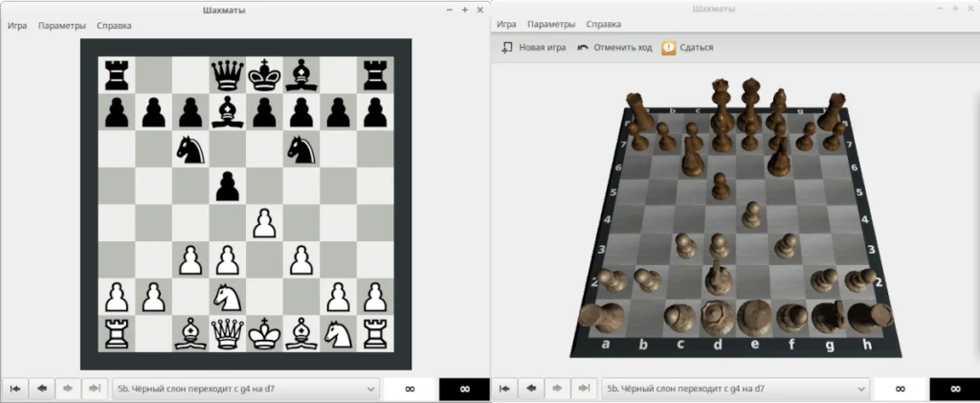Select the black queen on 2D board
Image resolution: width=980 pixels, height=403 pixels.
pyautogui.click(x=228, y=75)
